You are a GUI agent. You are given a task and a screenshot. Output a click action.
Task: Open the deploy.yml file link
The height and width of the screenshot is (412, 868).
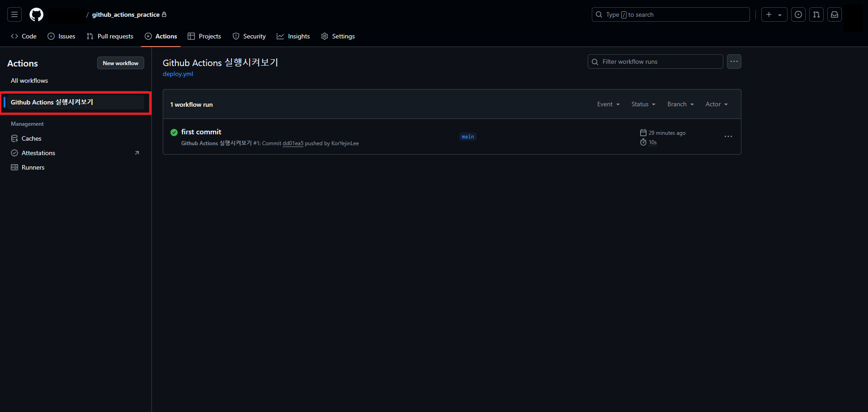[x=178, y=74]
